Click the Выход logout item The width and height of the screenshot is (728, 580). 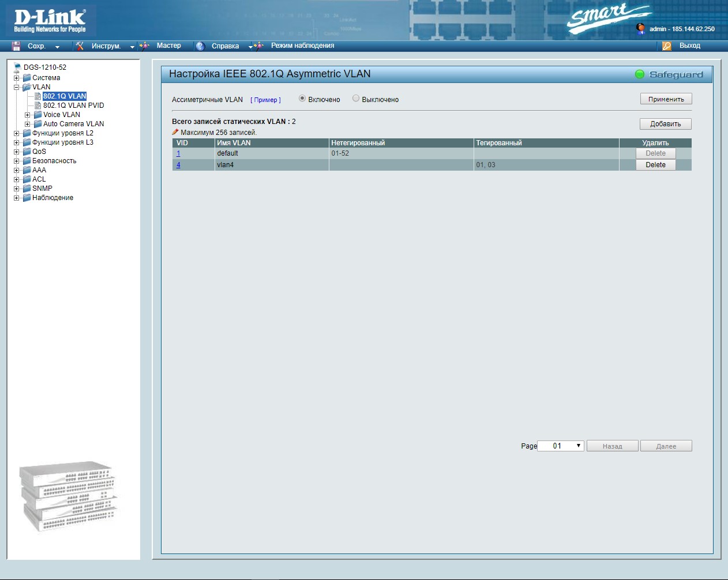(690, 46)
